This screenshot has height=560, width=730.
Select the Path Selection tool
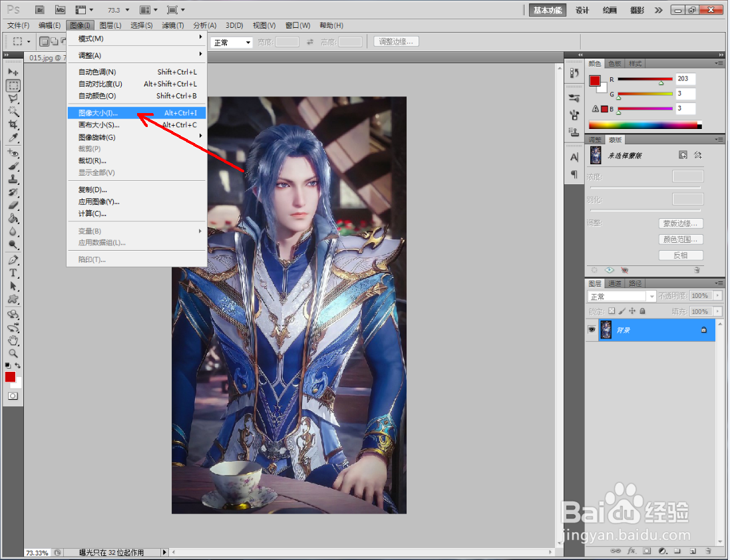(x=13, y=286)
